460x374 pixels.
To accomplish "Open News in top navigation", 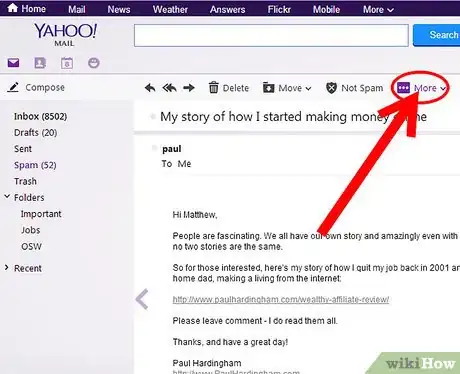I will coord(119,9).
